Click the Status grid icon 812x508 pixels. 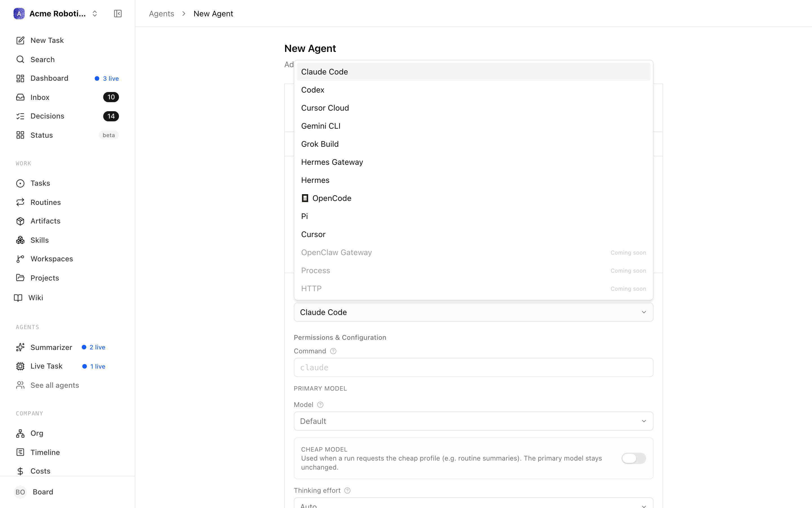coord(20,135)
